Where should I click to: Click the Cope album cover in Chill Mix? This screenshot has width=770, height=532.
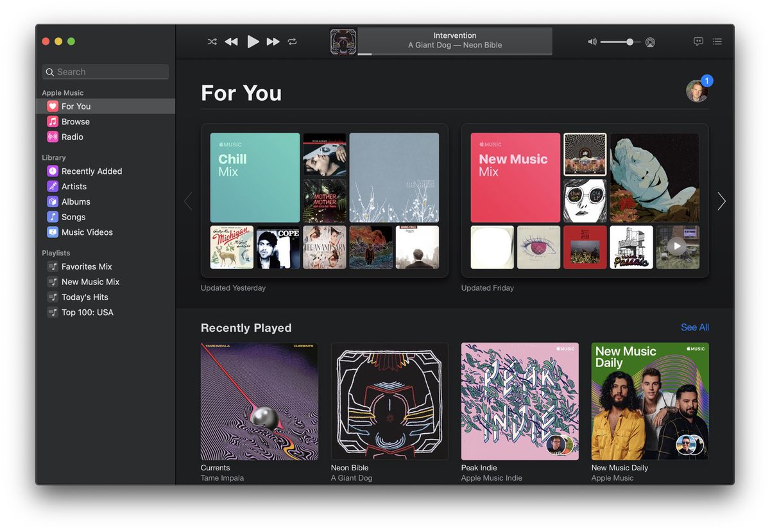tap(278, 247)
